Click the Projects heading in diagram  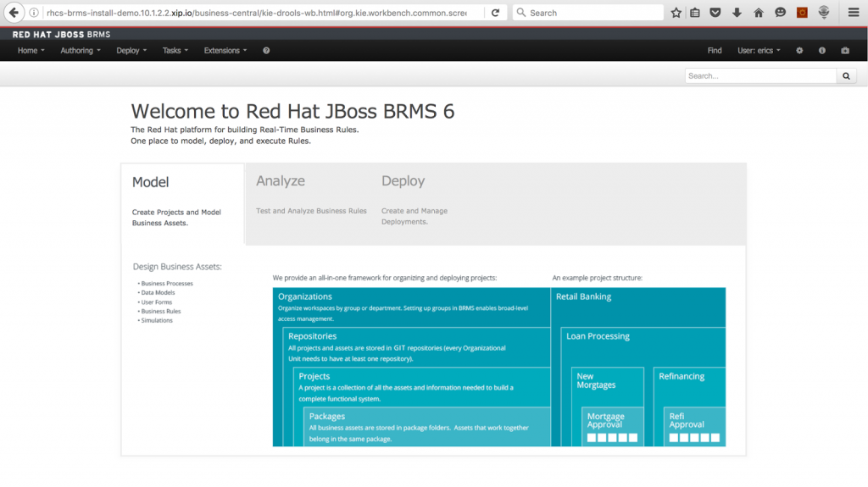[x=314, y=376]
